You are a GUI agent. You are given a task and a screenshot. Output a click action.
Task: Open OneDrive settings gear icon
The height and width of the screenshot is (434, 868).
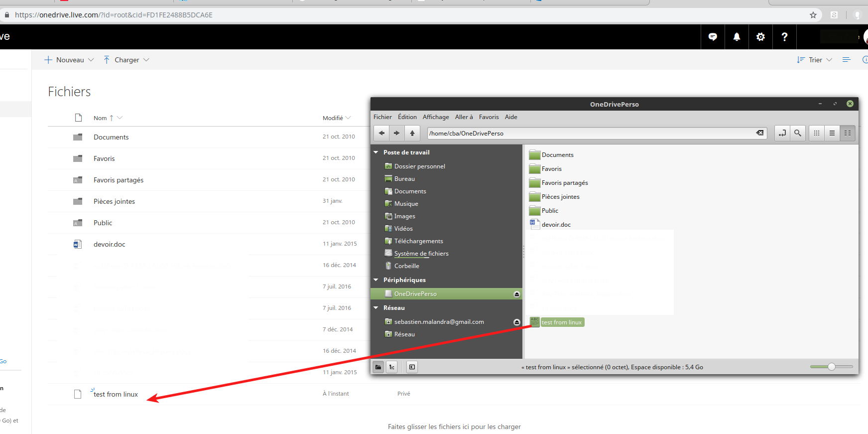point(760,37)
